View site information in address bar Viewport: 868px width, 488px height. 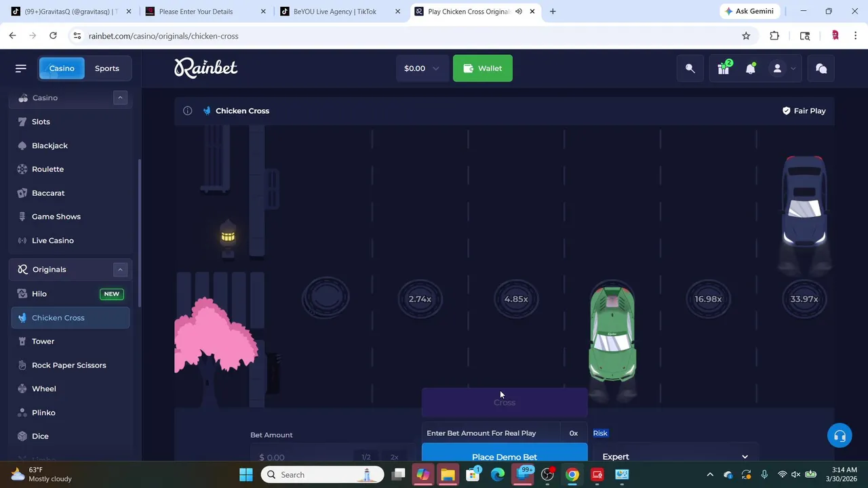pyautogui.click(x=77, y=36)
